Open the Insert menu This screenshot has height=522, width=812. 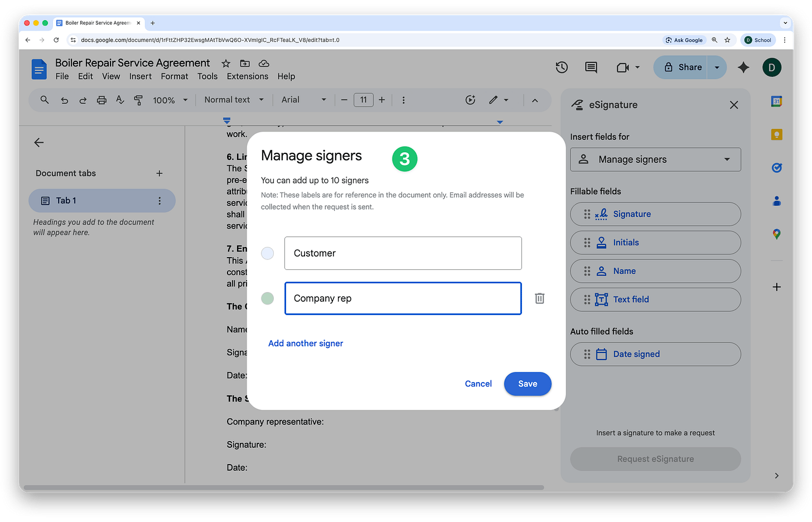141,76
